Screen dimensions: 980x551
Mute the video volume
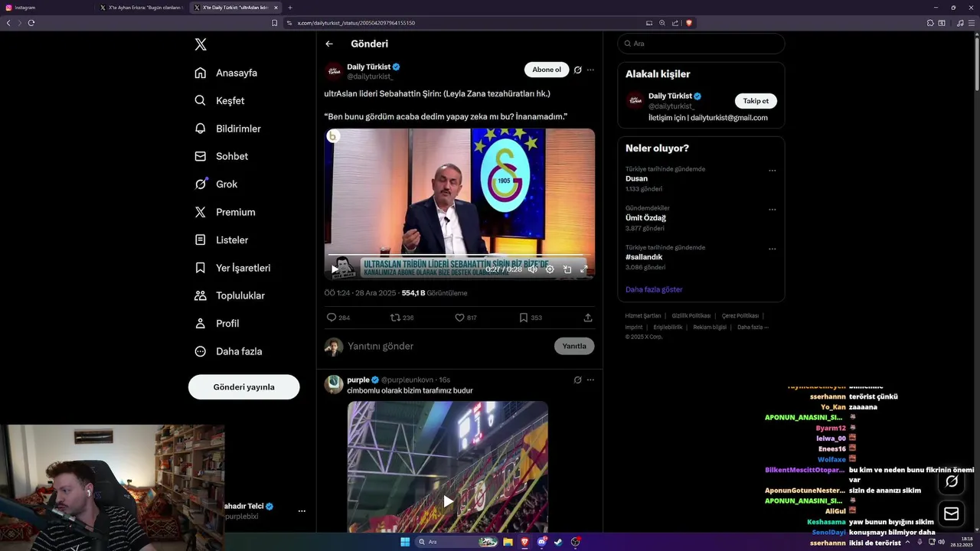[533, 269]
